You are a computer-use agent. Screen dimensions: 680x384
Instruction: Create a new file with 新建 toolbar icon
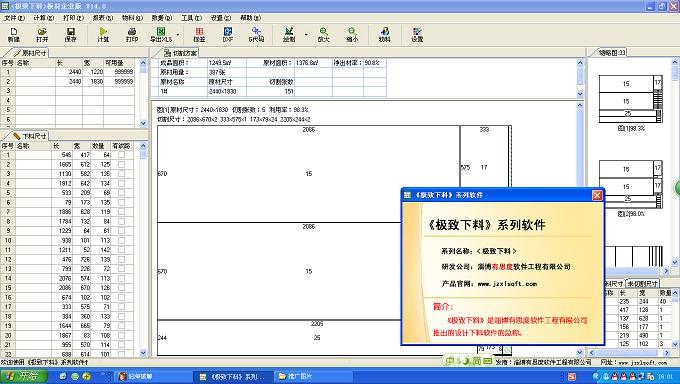[13, 35]
